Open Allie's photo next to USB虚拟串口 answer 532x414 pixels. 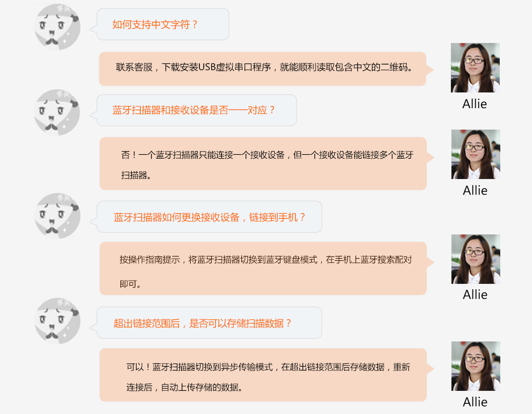coord(475,68)
